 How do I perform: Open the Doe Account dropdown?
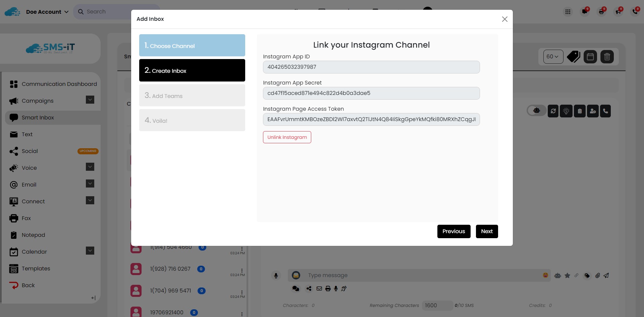[x=47, y=12]
